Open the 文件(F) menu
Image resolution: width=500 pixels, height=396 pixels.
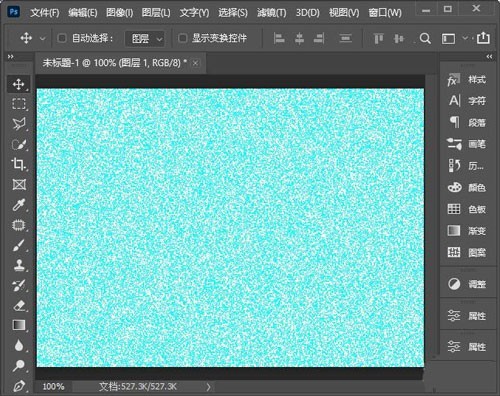(45, 13)
